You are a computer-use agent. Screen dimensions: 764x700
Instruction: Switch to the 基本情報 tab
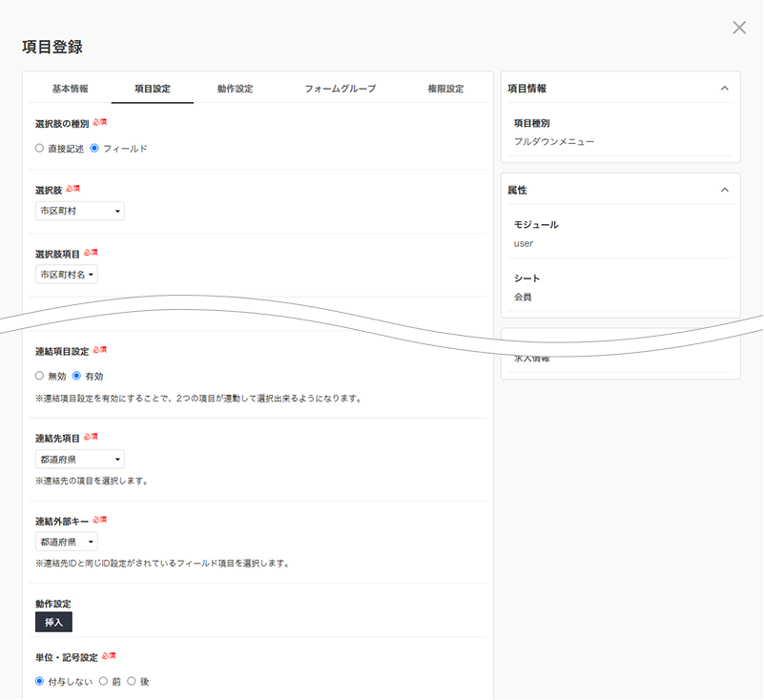tap(71, 89)
